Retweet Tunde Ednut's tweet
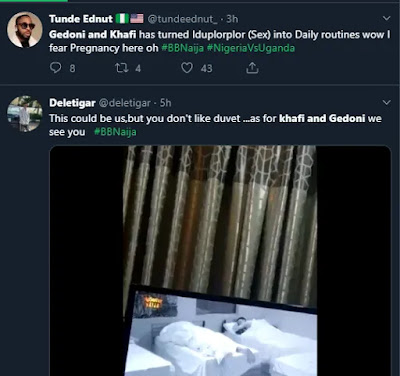The width and height of the screenshot is (400, 376). (121, 68)
